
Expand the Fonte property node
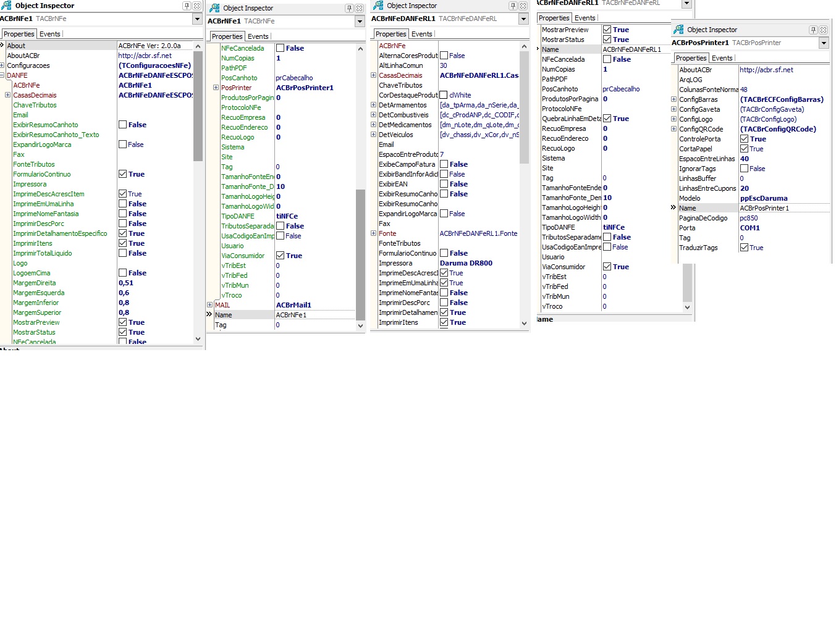[x=373, y=233]
